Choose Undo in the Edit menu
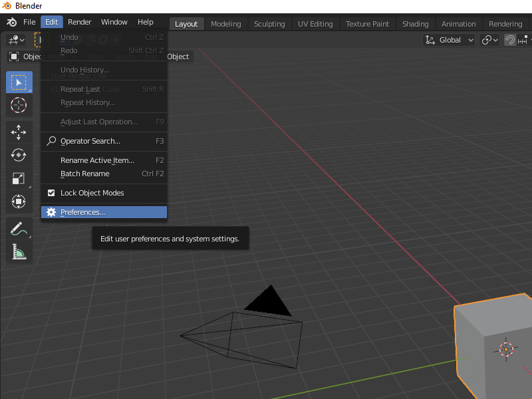532x399 pixels. click(x=104, y=37)
